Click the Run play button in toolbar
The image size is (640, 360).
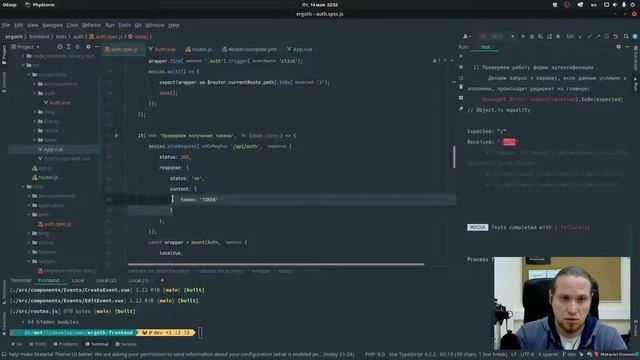tap(523, 36)
